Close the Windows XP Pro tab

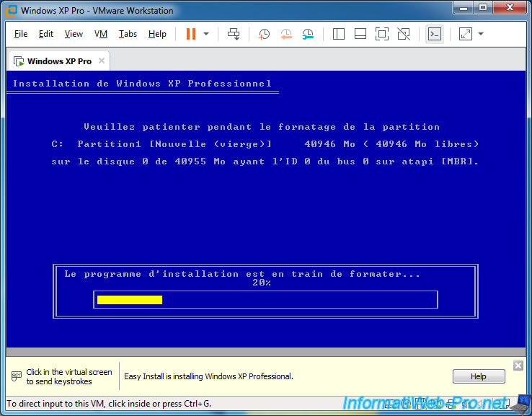click(x=101, y=61)
